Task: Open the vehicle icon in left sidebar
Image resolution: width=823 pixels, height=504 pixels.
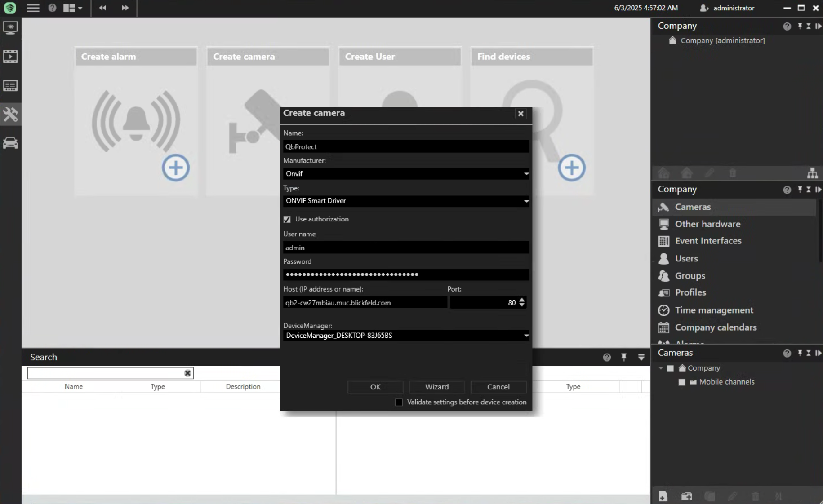Action: (10, 143)
